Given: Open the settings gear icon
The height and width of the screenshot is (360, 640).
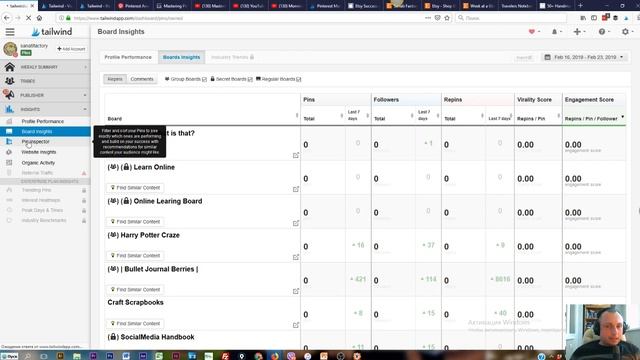Looking at the screenshot, I should tap(625, 32).
